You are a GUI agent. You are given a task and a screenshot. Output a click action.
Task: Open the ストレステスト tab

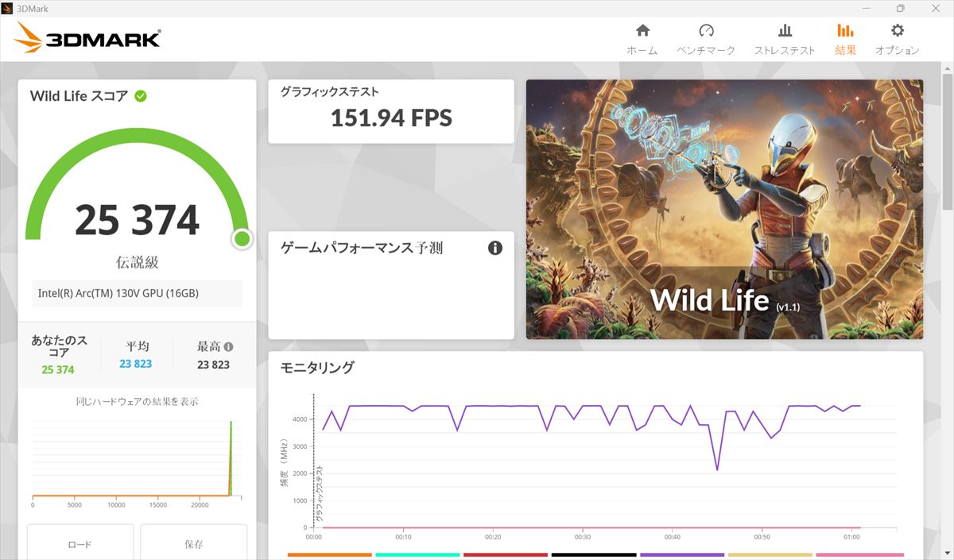coord(785,39)
